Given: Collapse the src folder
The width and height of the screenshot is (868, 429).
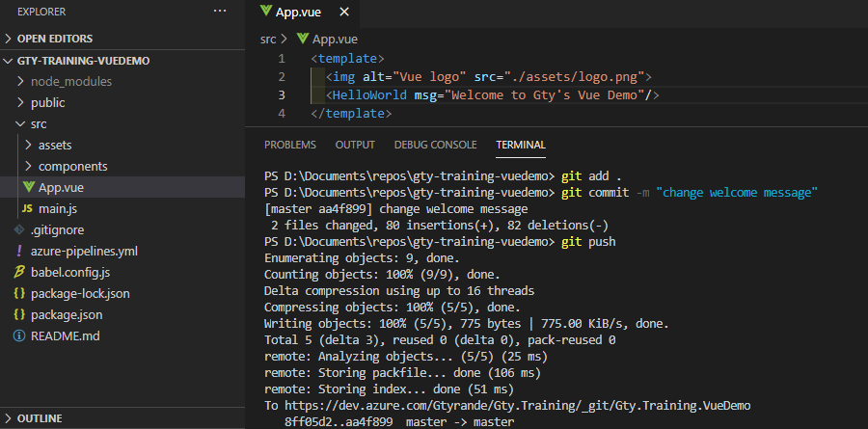Looking at the screenshot, I should [21, 124].
